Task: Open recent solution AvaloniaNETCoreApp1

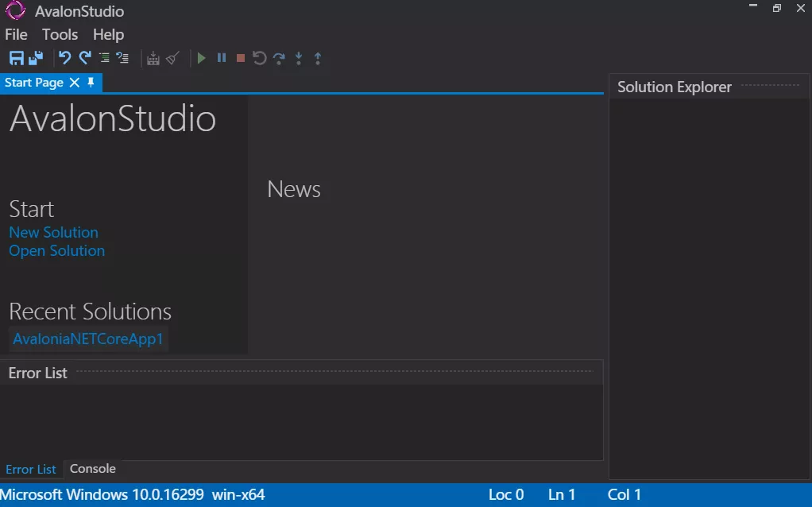Action: tap(87, 339)
